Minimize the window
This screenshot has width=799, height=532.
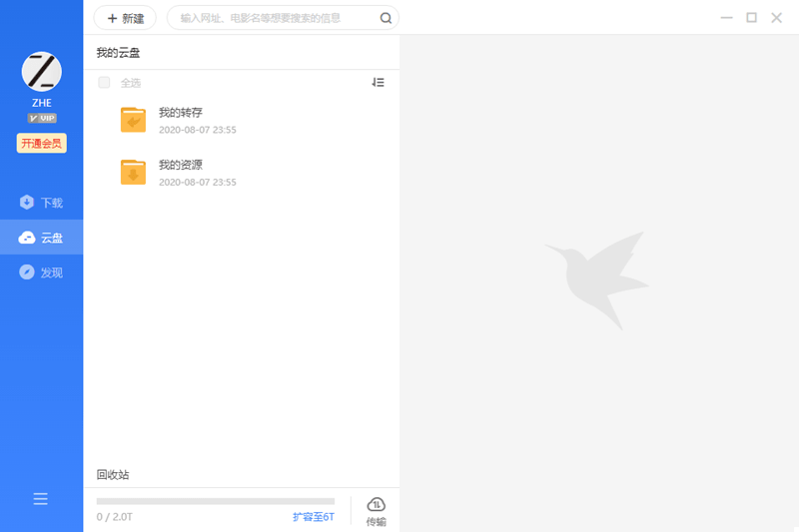(x=727, y=18)
